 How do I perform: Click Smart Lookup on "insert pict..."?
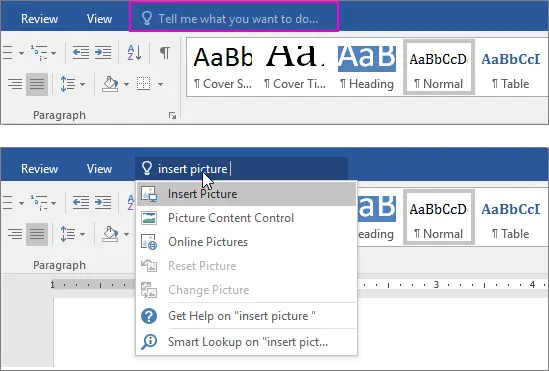coord(246,342)
